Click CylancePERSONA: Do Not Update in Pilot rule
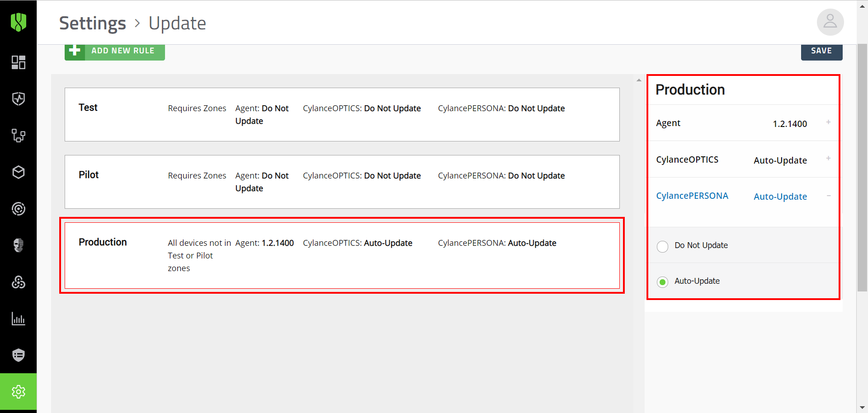The width and height of the screenshot is (868, 413). 501,176
